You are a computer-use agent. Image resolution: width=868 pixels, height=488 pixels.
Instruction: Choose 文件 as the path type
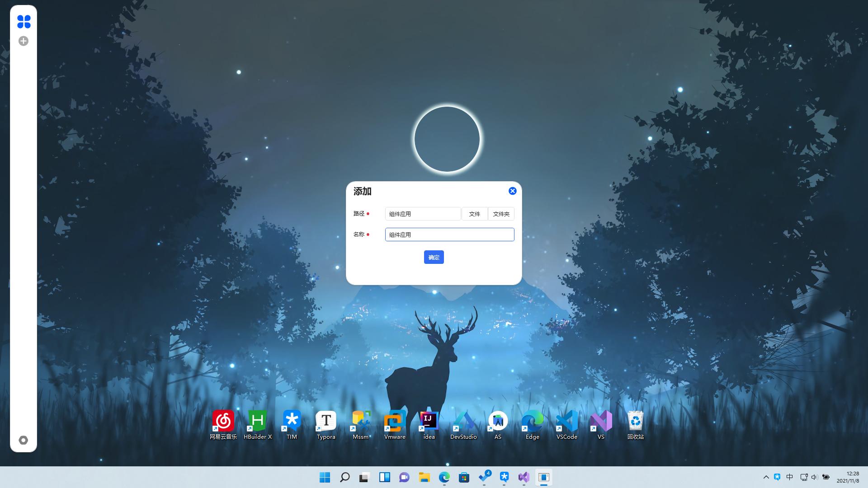point(474,213)
